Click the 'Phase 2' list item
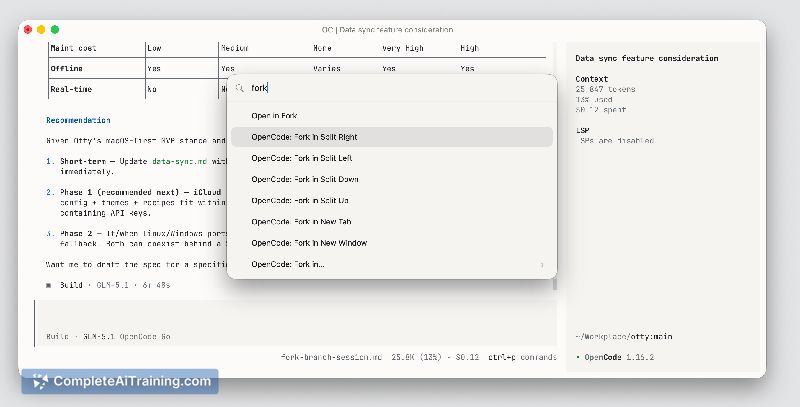This screenshot has height=407, width=800. [x=78, y=234]
